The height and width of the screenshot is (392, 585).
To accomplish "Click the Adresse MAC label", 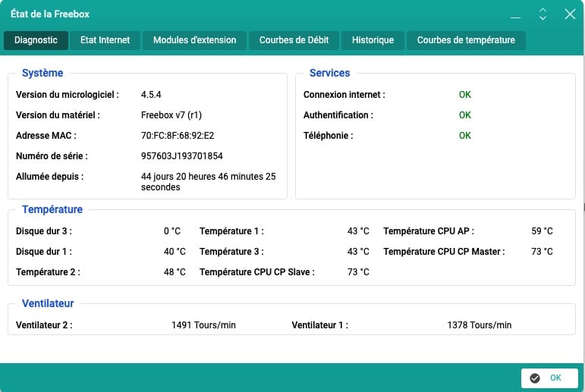I will click(x=46, y=136).
